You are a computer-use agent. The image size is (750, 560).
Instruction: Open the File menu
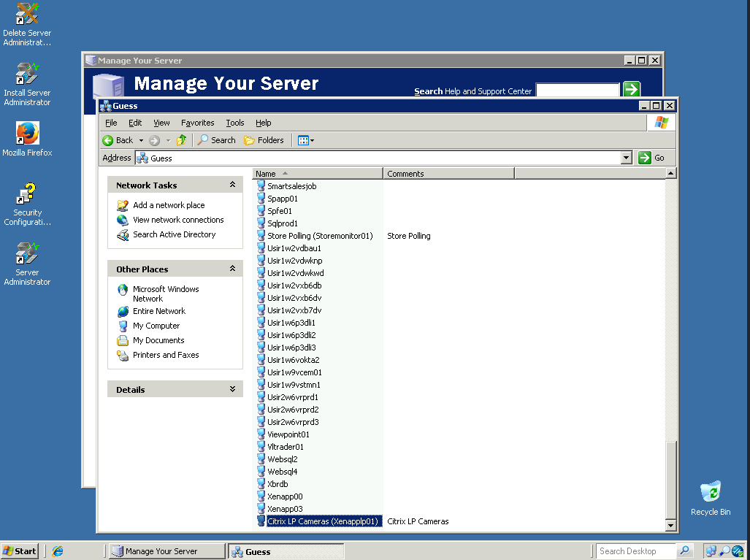(x=111, y=123)
